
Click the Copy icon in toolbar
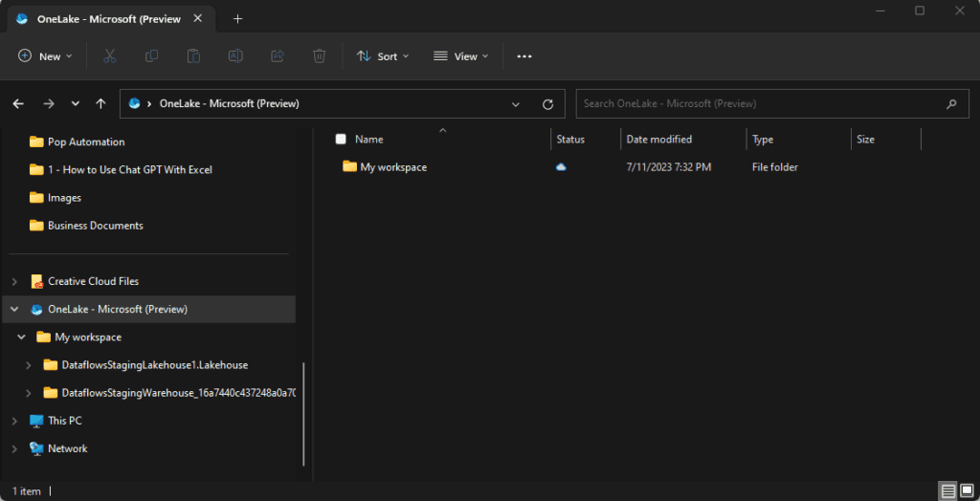(151, 56)
